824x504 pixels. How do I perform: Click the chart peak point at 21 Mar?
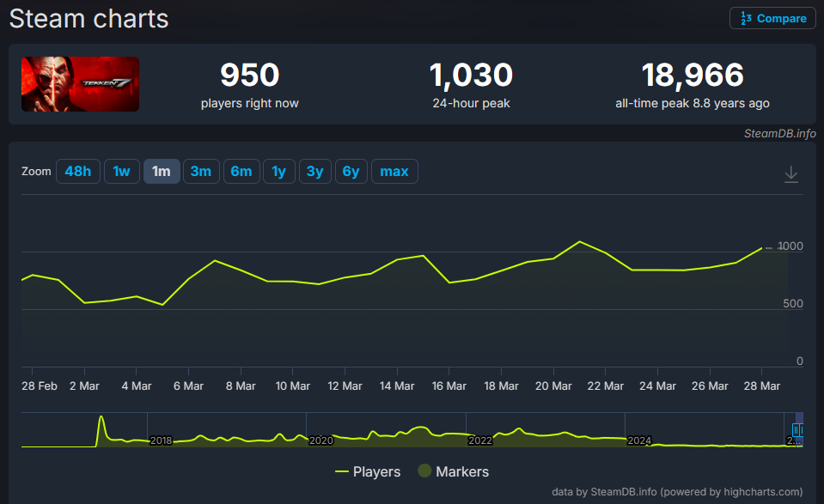point(580,241)
